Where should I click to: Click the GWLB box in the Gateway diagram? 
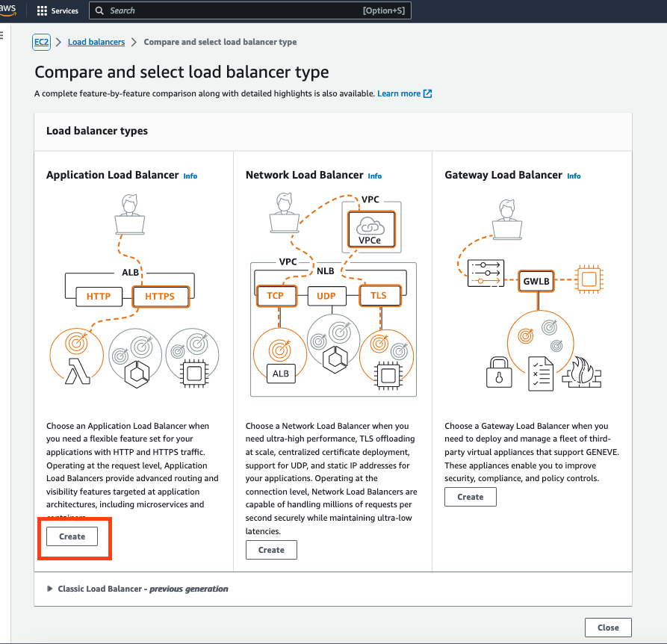pos(536,281)
